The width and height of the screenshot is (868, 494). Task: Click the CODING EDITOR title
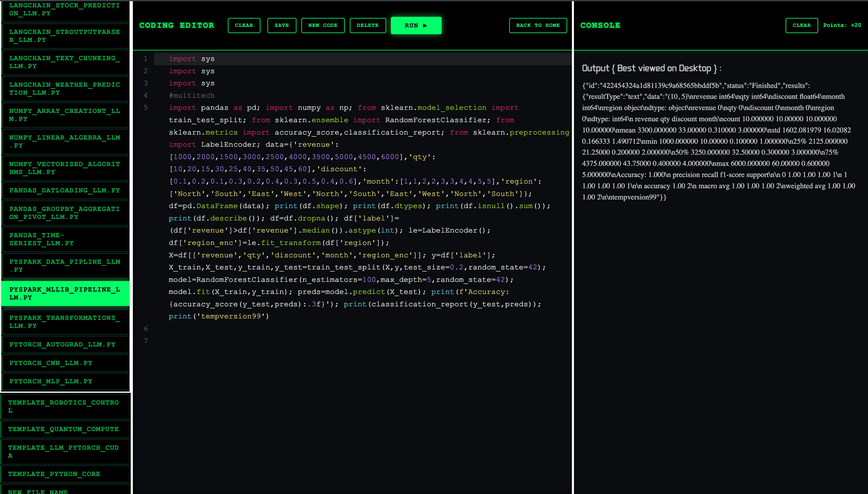pyautogui.click(x=177, y=25)
